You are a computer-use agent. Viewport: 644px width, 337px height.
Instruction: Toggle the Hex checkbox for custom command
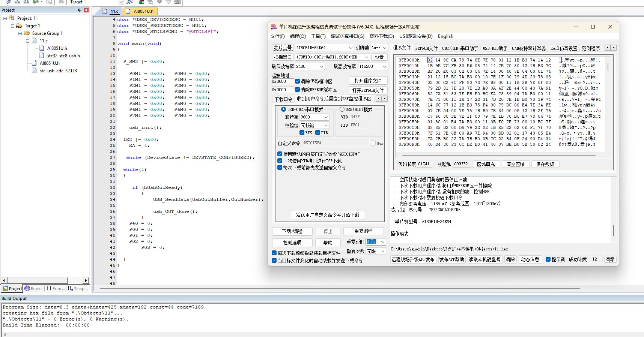click(373, 143)
